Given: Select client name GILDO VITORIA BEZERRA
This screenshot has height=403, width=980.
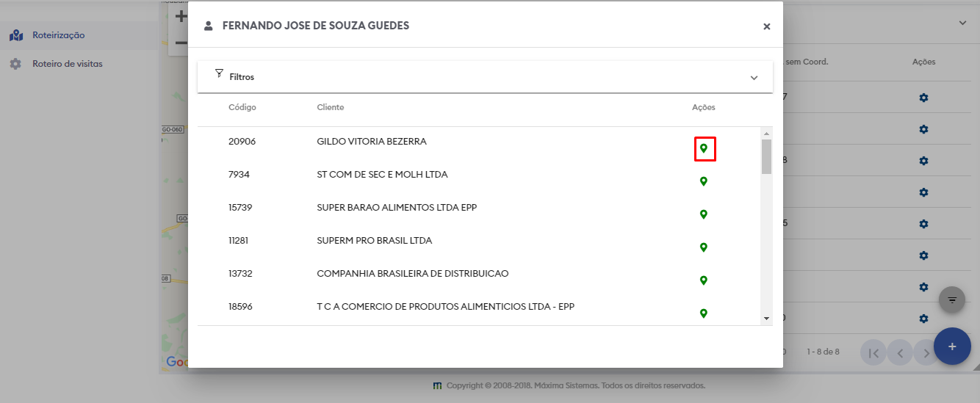Looking at the screenshot, I should 372,141.
